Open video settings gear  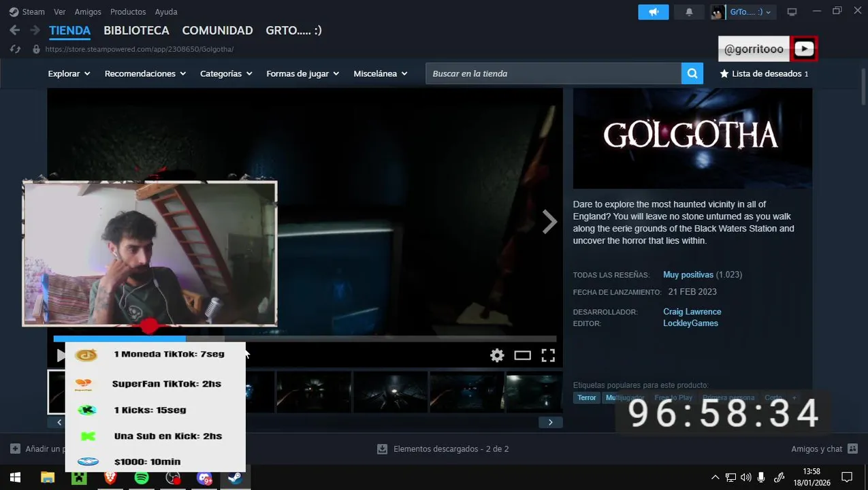497,355
